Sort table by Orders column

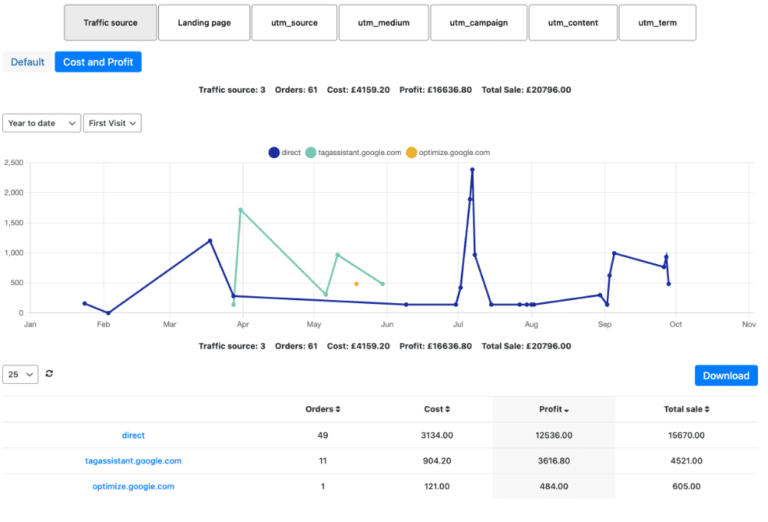pos(322,409)
